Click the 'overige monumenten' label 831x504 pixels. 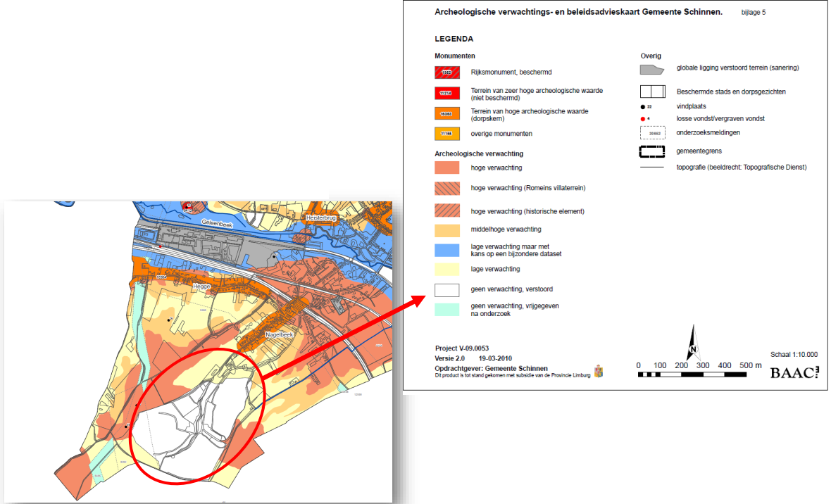coord(501,134)
